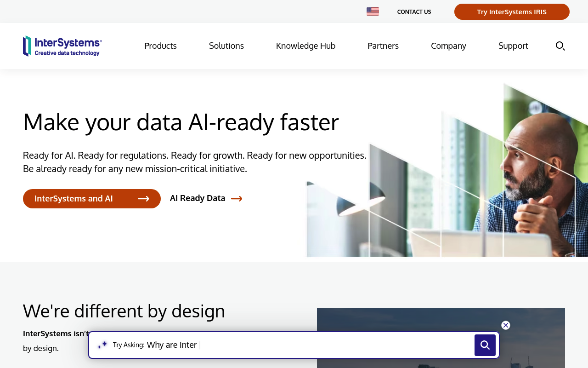588x368 pixels.
Task: Open the Partners menu
Action: (383, 46)
